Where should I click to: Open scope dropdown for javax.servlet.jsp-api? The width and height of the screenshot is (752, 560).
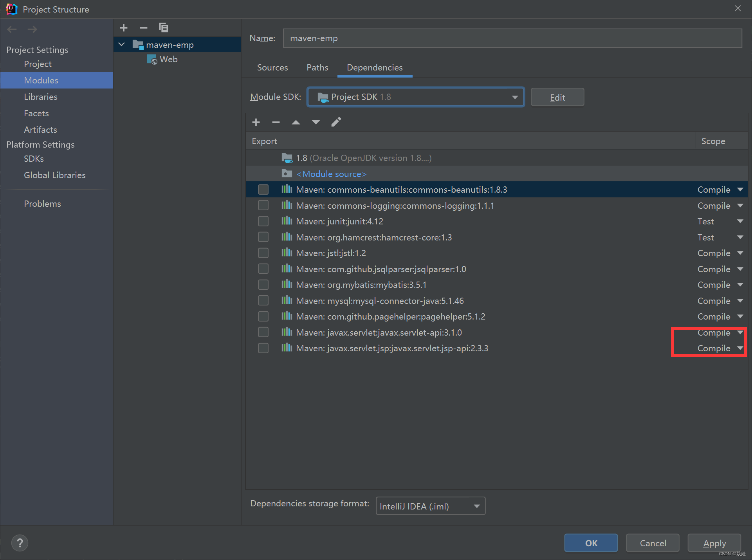[x=740, y=348]
